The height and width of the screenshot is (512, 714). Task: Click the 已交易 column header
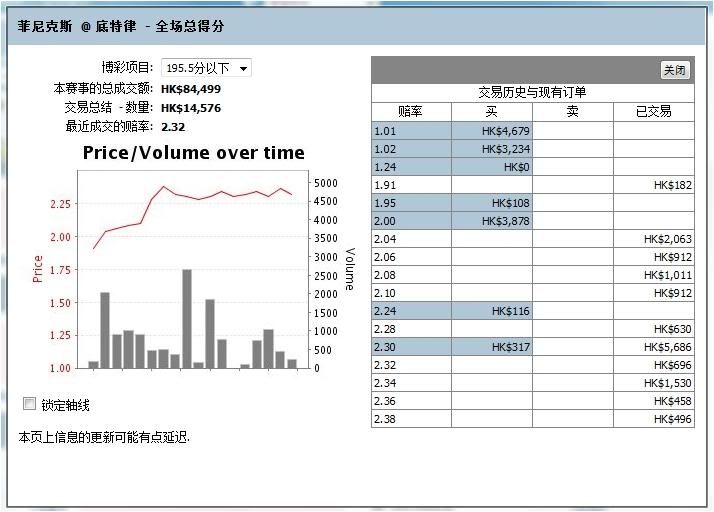pyautogui.click(x=653, y=112)
